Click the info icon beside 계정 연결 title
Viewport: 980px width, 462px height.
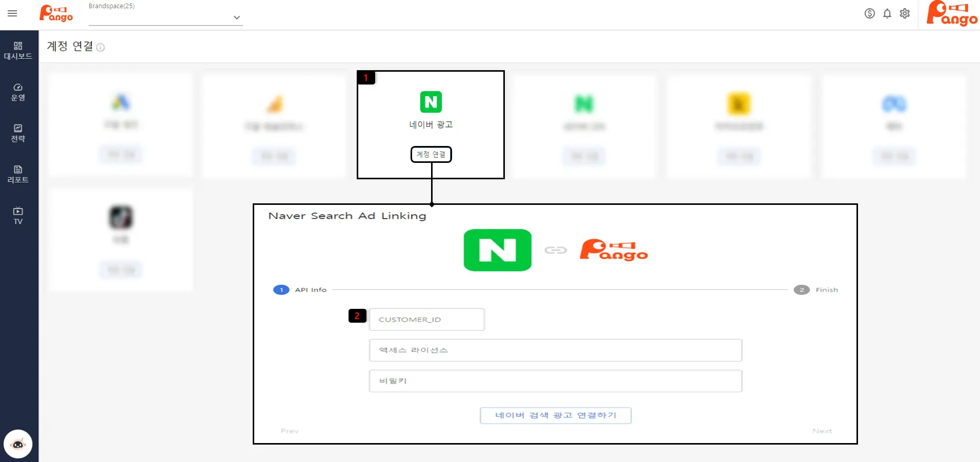click(x=101, y=48)
